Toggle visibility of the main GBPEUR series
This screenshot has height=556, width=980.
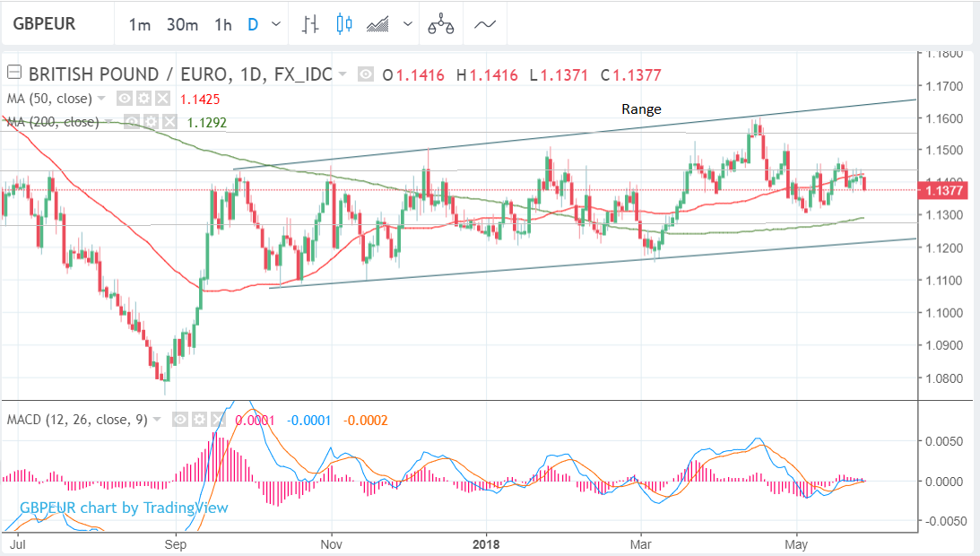coord(366,75)
